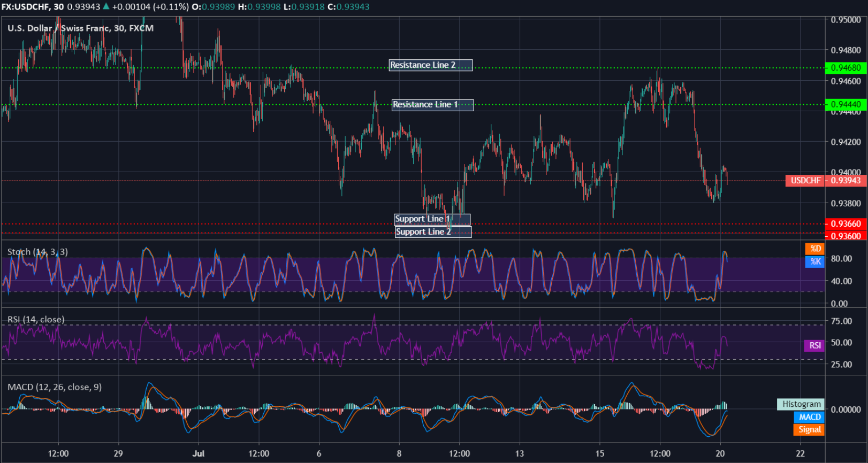Click the 0.93800 price axis label

846,203
